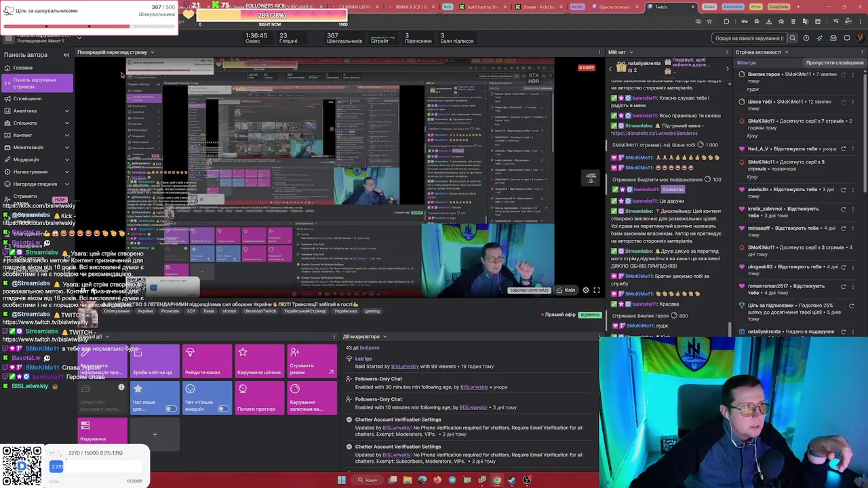Open the hamburger menu of the dashboard
The image size is (868, 488).
[8, 39]
